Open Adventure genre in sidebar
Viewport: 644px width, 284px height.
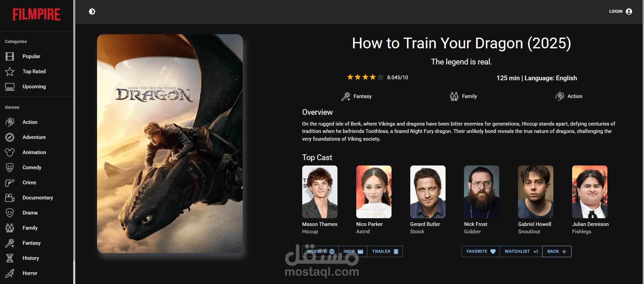click(37, 137)
